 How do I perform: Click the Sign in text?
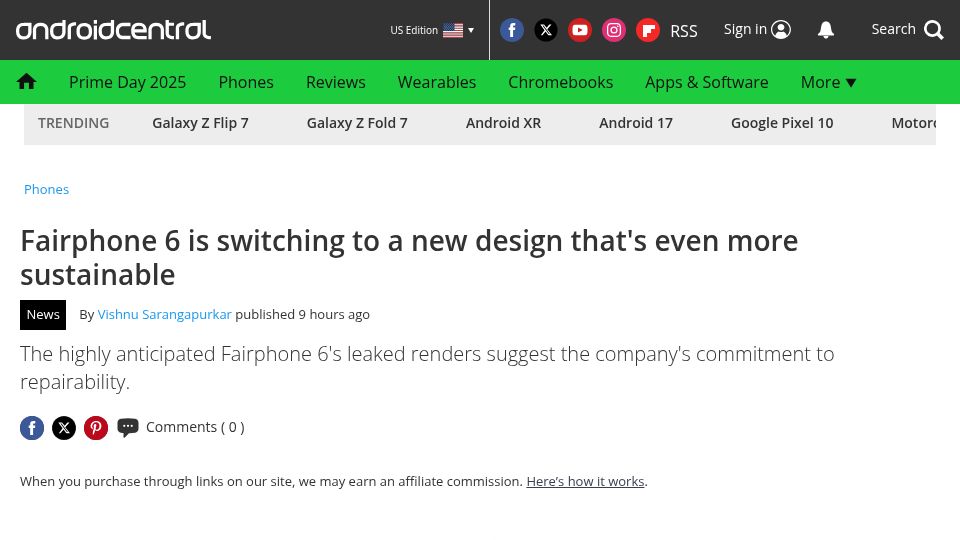[745, 29]
